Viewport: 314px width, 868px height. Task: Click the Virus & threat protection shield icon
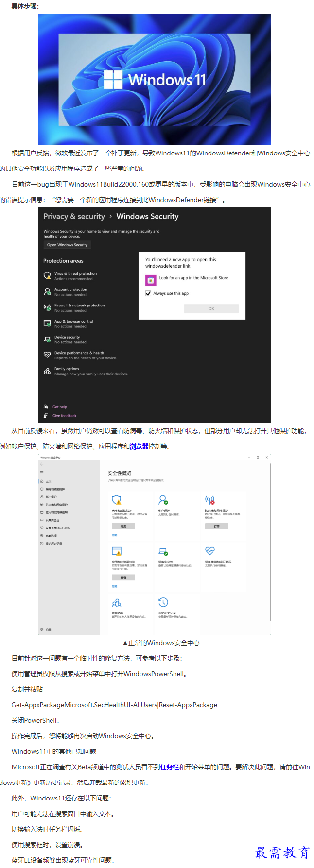pyautogui.click(x=47, y=276)
